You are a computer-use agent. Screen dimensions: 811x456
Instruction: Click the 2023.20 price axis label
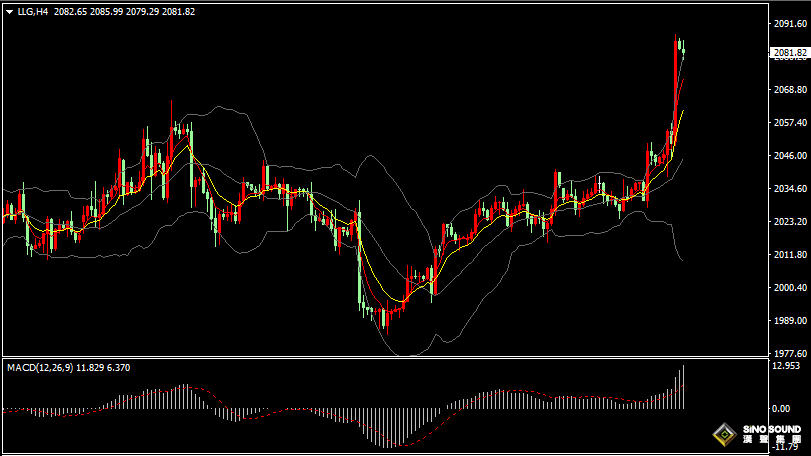[x=789, y=222]
